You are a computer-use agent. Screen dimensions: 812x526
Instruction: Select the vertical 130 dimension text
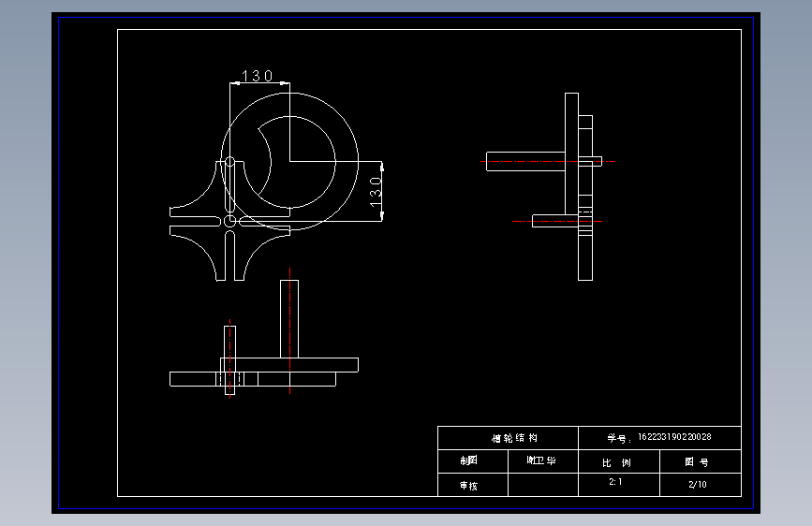point(376,192)
